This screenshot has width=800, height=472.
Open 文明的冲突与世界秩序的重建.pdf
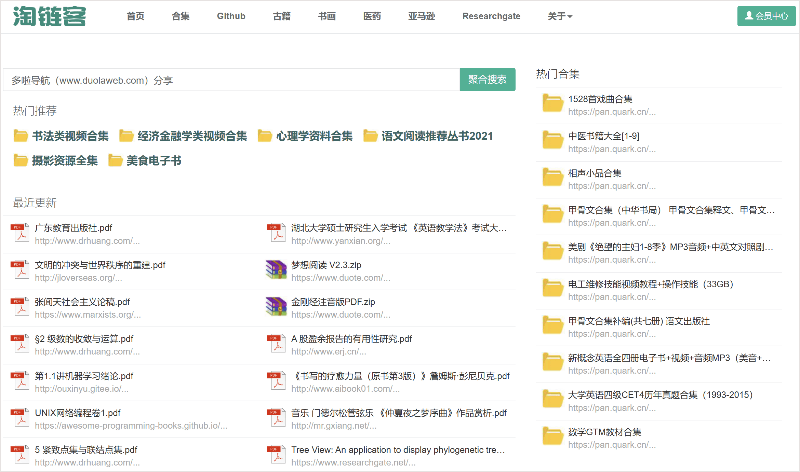pyautogui.click(x=100, y=265)
